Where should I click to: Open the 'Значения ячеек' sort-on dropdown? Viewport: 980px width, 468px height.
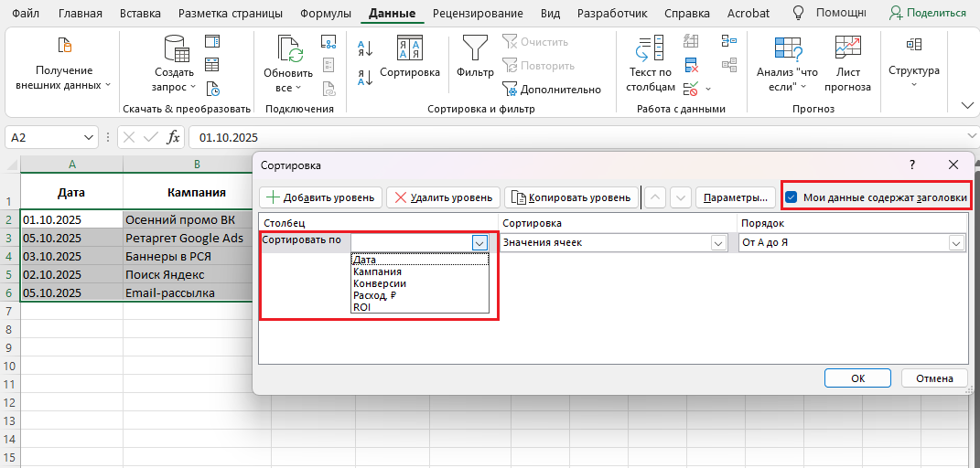tap(719, 243)
